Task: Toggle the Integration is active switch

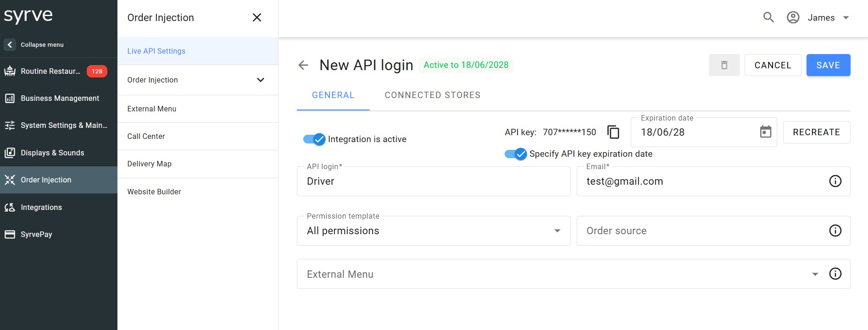Action: click(x=314, y=139)
